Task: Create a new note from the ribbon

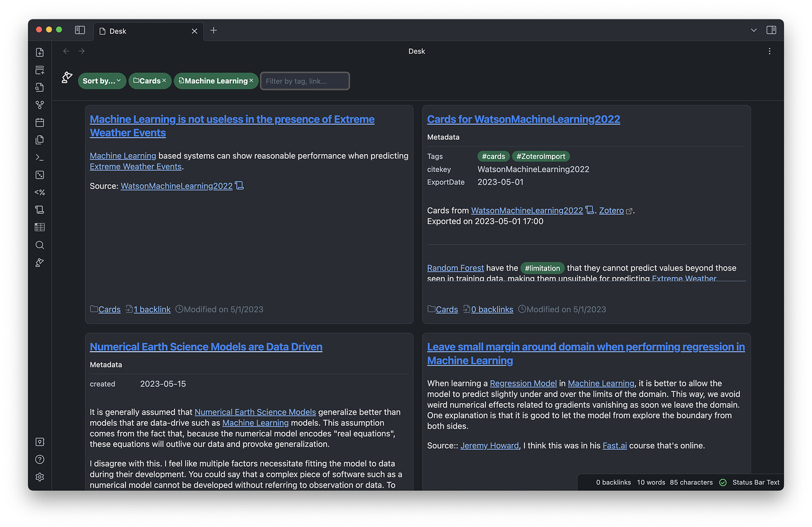Action: click(x=39, y=52)
